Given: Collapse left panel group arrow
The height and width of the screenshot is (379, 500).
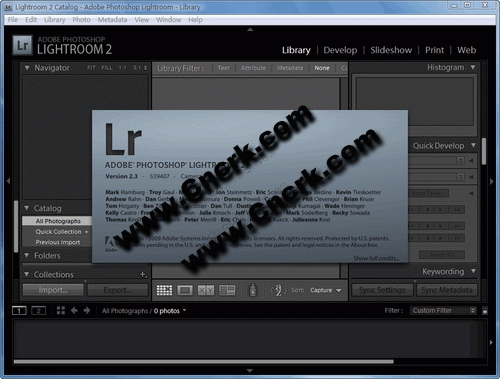Looking at the screenshot, I should (x=8, y=181).
